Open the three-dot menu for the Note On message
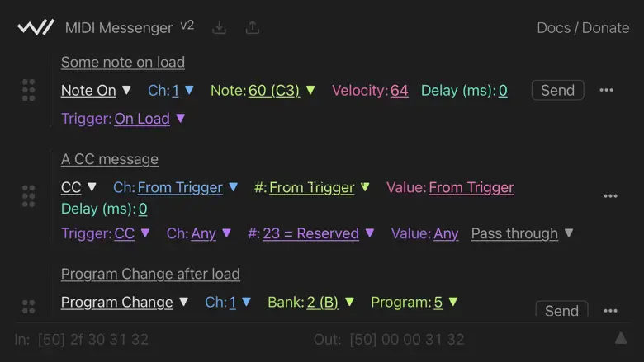 [x=607, y=90]
